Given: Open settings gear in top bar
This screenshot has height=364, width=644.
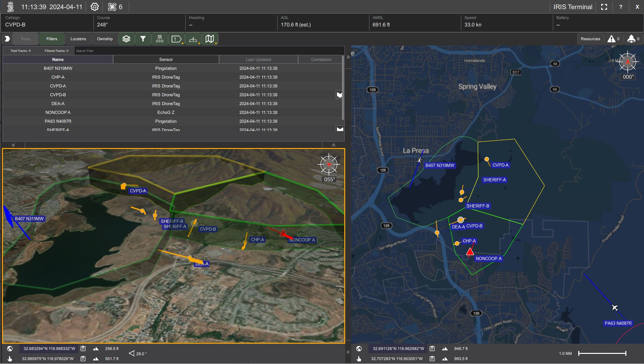Looking at the screenshot, I should tap(94, 7).
